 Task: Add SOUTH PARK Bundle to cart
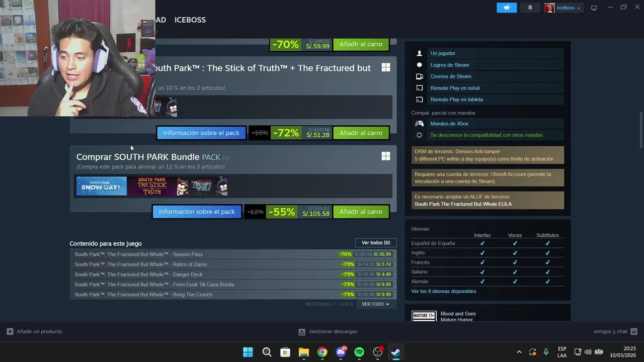click(361, 212)
